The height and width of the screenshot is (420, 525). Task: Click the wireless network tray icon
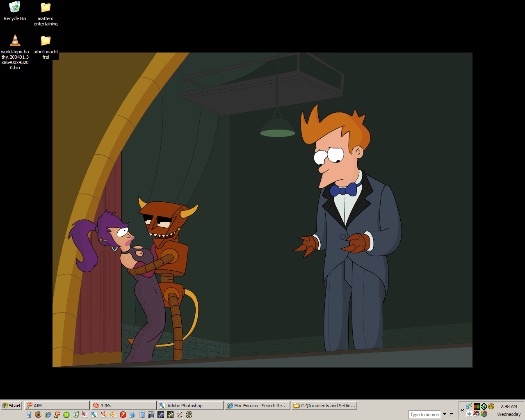[x=469, y=406]
